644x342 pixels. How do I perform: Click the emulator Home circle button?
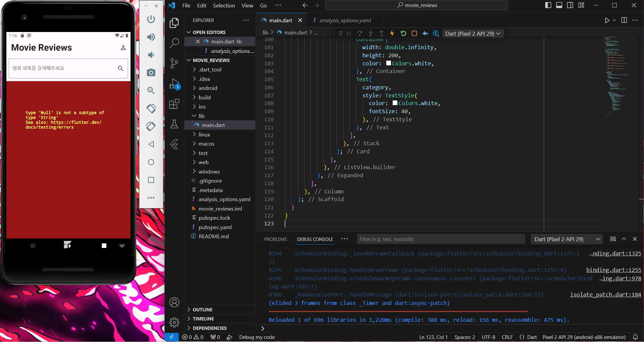point(151,162)
